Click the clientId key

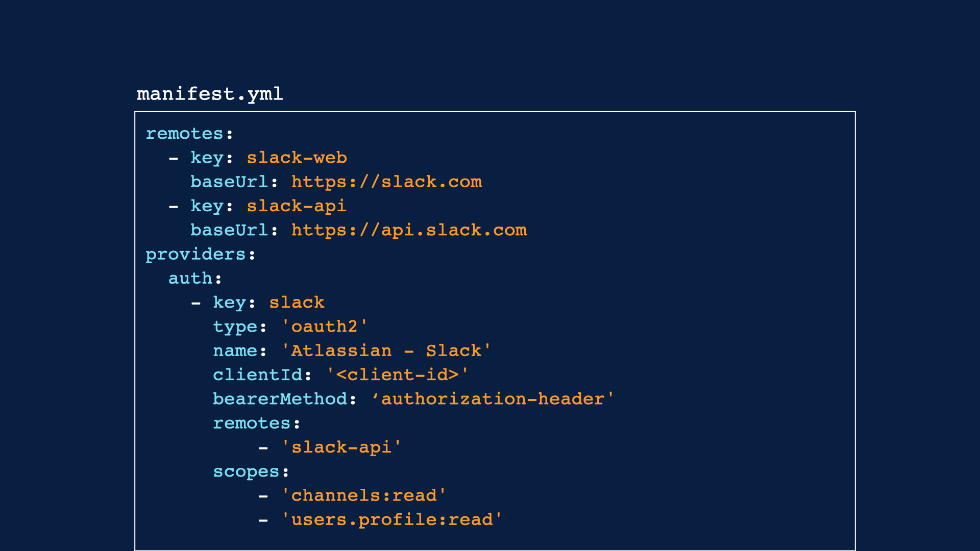pyautogui.click(x=257, y=375)
